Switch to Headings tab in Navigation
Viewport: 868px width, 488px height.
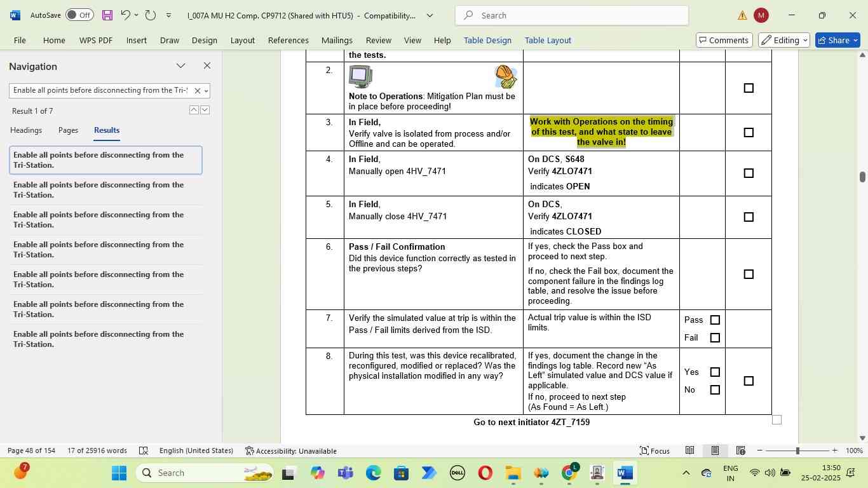26,130
